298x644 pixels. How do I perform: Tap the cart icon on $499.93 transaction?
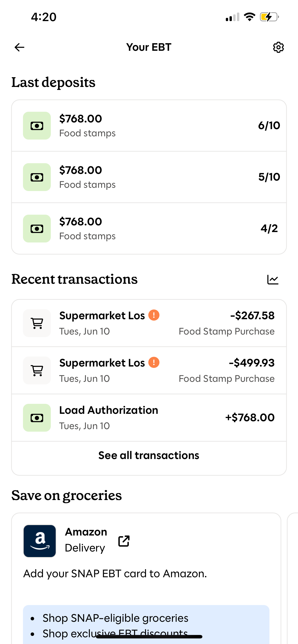click(37, 370)
